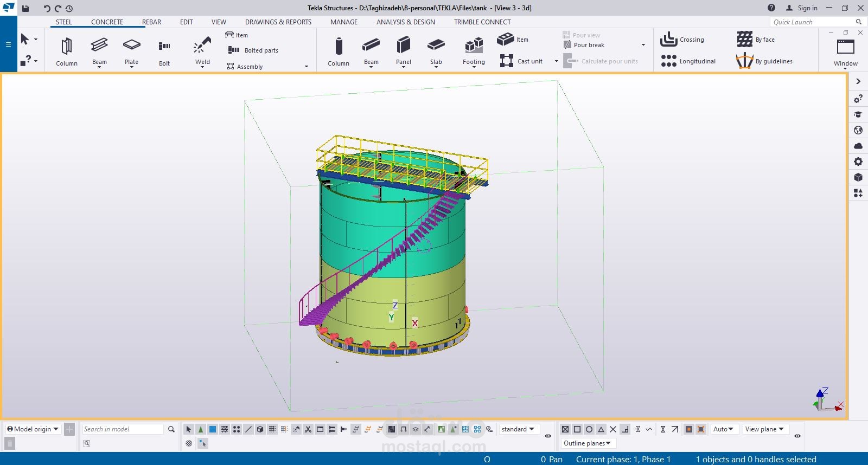Switch to the REBAR ribbon tab
This screenshot has height=465, width=868.
point(151,22)
